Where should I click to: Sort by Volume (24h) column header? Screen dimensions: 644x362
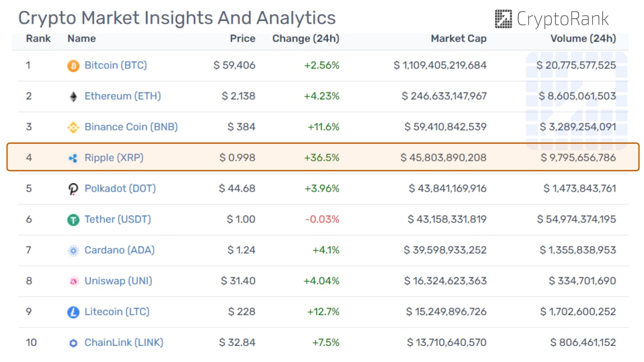583,39
